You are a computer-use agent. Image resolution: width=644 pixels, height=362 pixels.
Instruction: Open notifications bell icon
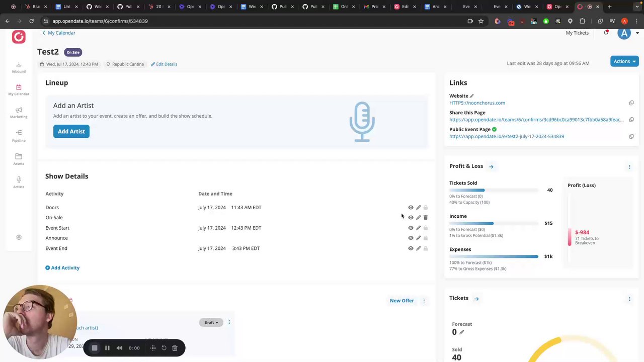click(606, 33)
